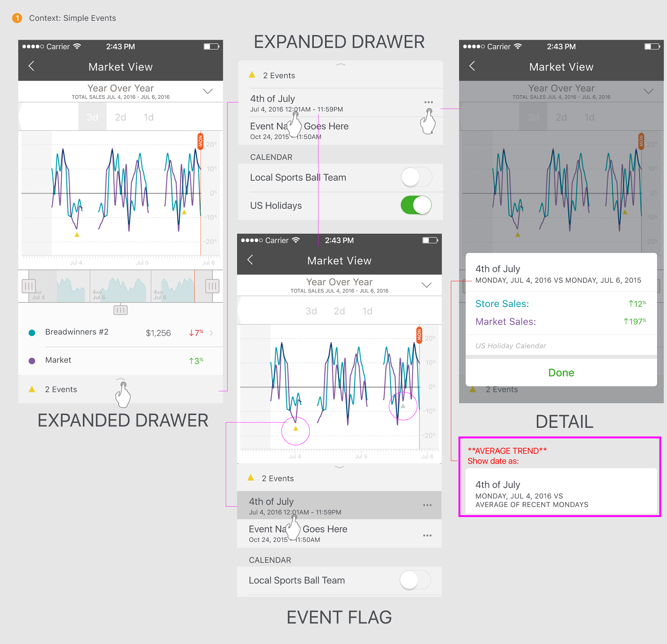Click Jul 4 event triangle on left chart
The height and width of the screenshot is (644, 667).
click(77, 235)
